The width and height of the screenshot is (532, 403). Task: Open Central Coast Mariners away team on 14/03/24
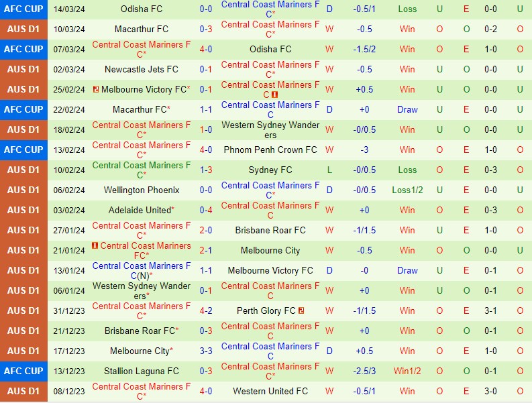270,9
